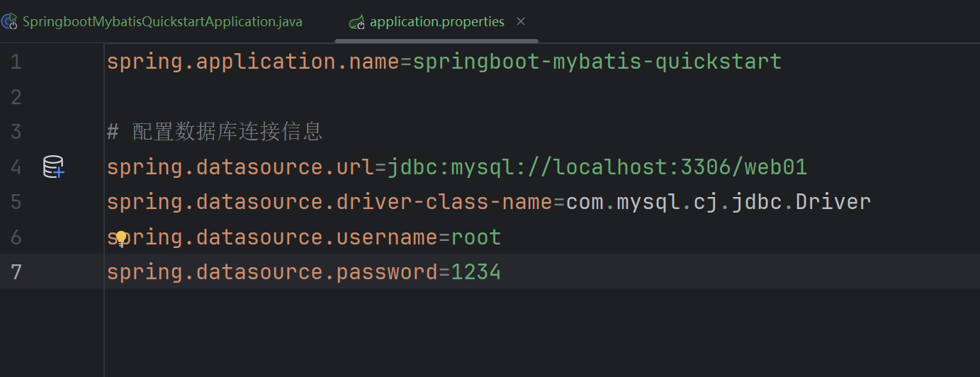Click the Spring leaf icon on application.properties tab
Screen dimensions: 980x377
pyautogui.click(x=356, y=23)
